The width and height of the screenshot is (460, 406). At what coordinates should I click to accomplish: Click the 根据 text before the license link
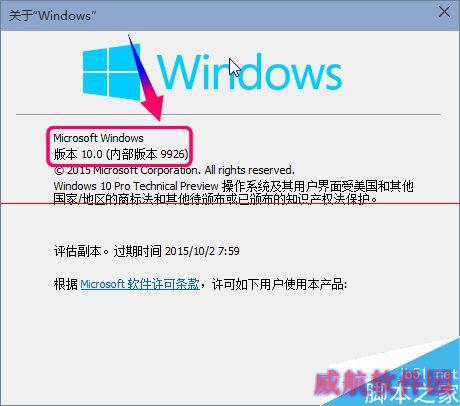click(x=66, y=284)
